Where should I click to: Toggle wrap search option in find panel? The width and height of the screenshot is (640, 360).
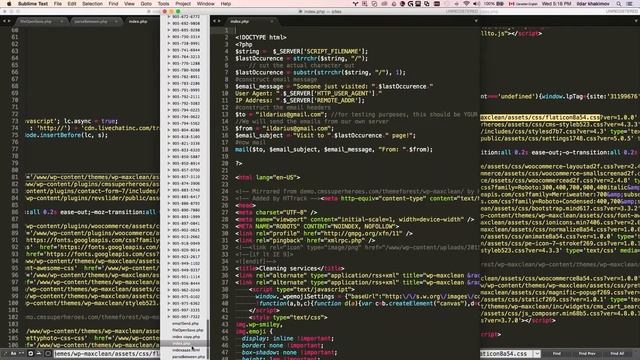point(30,353)
